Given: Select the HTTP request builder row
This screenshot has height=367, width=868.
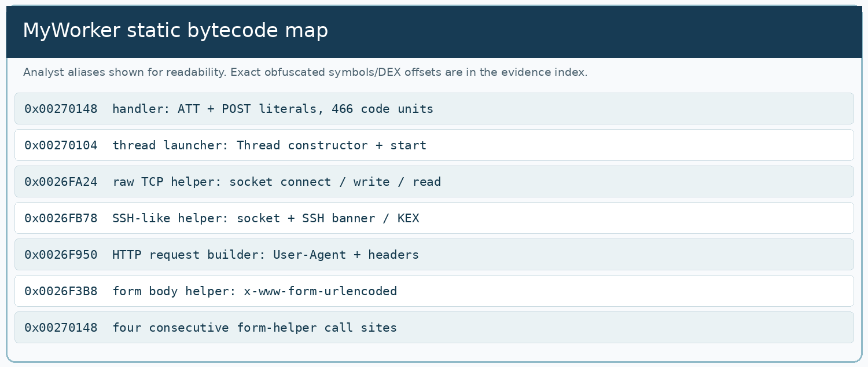Looking at the screenshot, I should [x=434, y=255].
